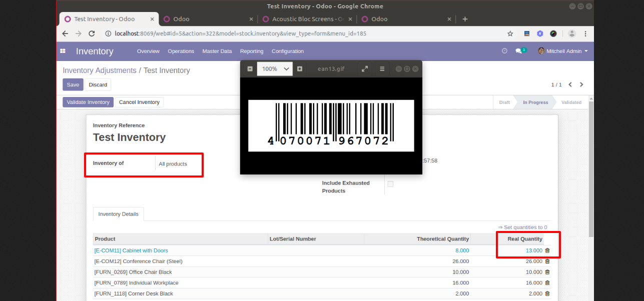Select the [FURN_1118] Corner Desk Black row
Screen dimensions: 644x301
pyautogui.click(x=322, y=293)
